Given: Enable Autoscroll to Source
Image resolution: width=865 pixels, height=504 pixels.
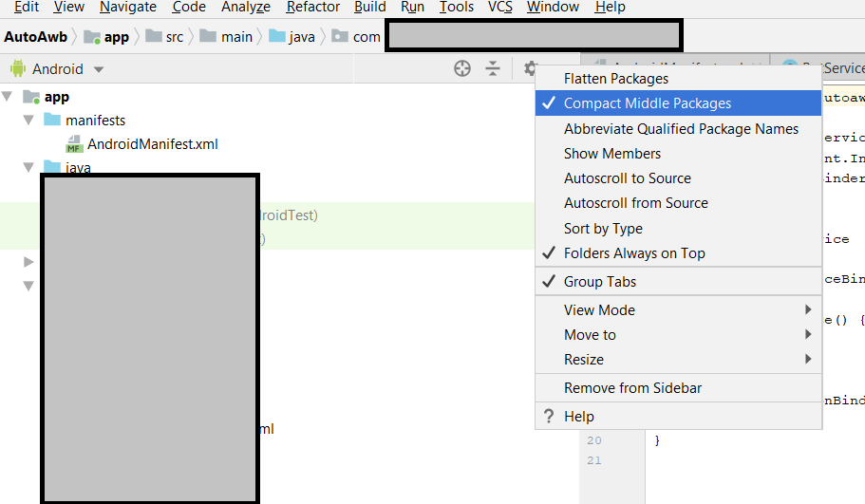Looking at the screenshot, I should tap(679, 178).
